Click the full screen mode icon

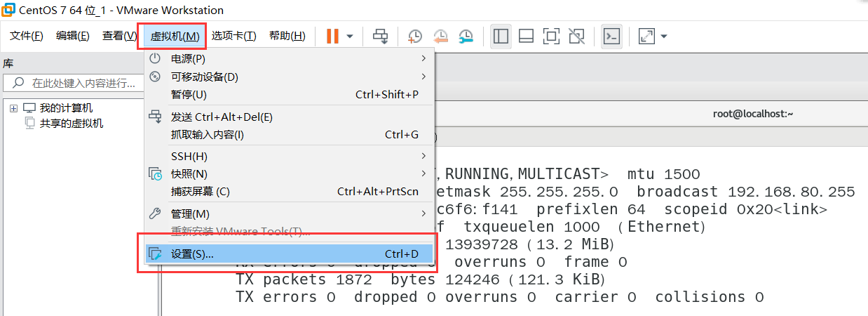552,36
